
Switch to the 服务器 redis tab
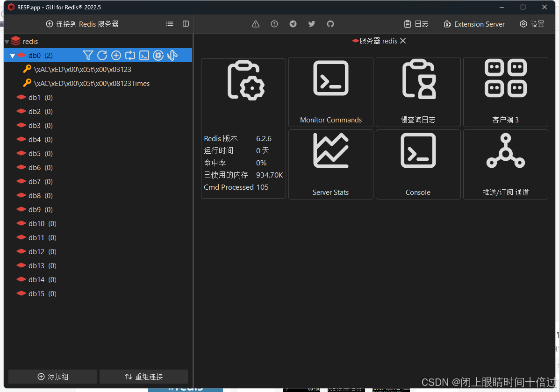[x=378, y=41]
